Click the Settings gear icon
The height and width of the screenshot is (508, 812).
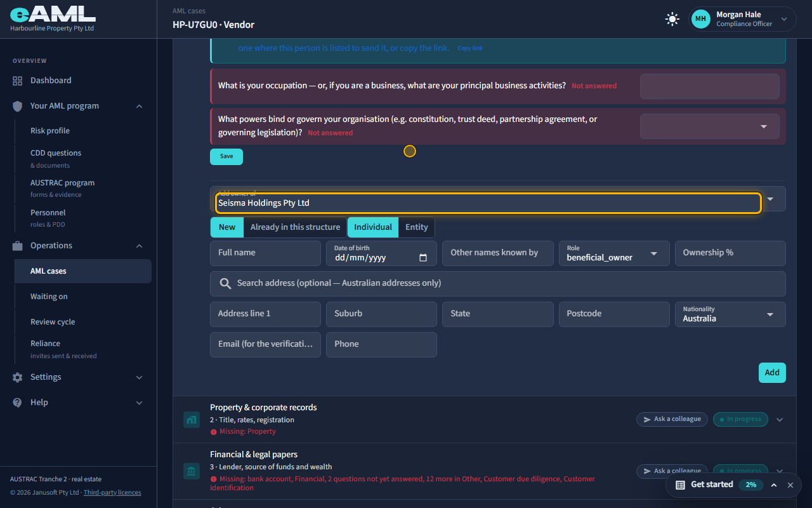pos(17,377)
